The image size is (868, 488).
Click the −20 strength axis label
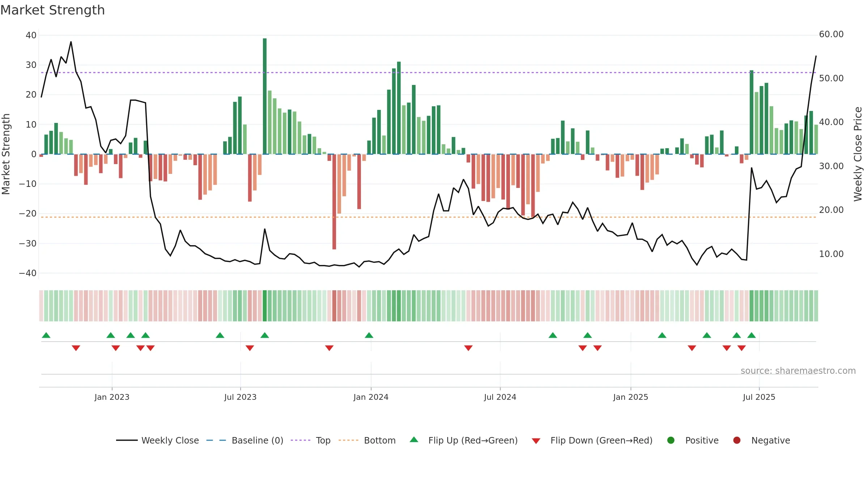click(28, 214)
